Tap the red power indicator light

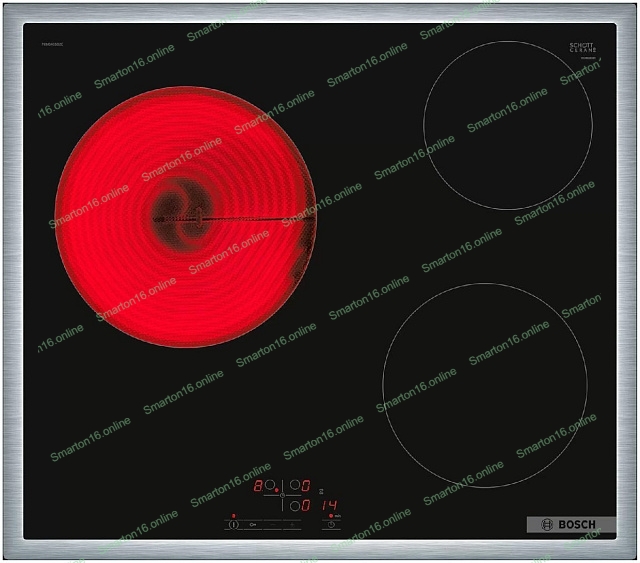[233, 515]
